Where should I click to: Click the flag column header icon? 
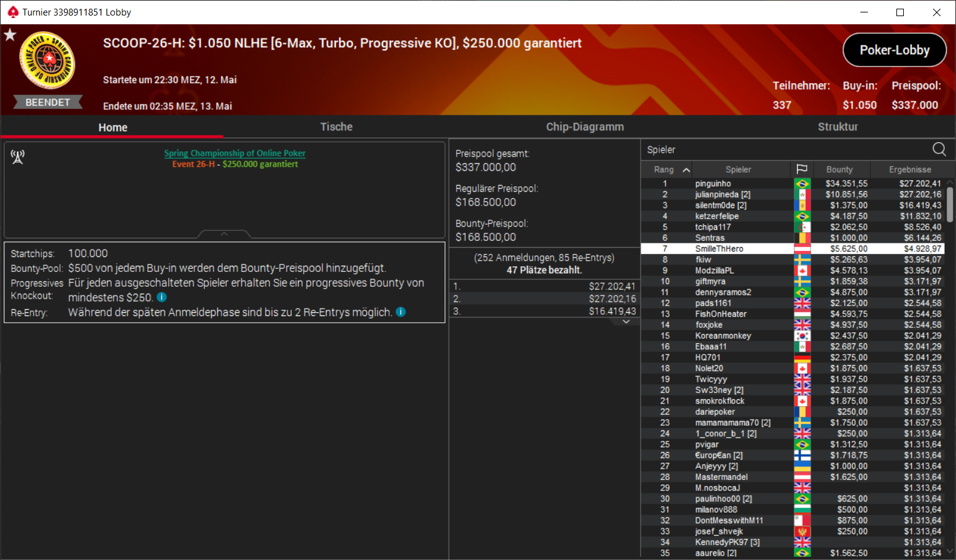tap(802, 169)
